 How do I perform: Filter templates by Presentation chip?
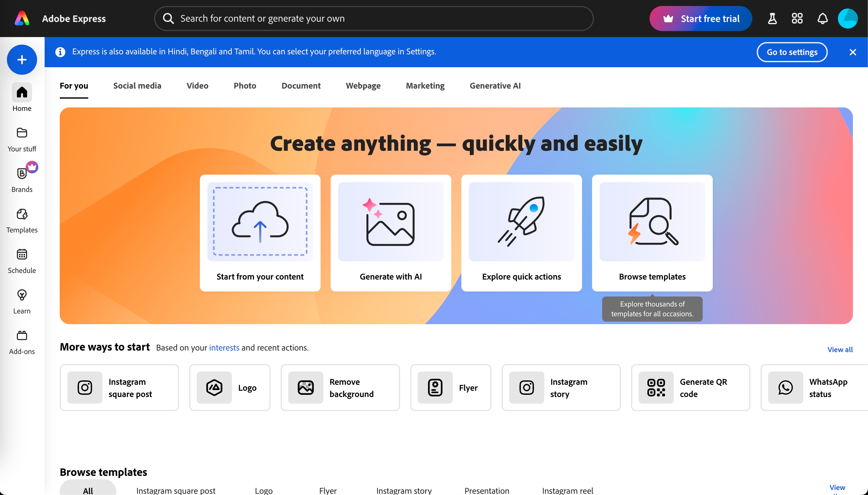click(487, 490)
